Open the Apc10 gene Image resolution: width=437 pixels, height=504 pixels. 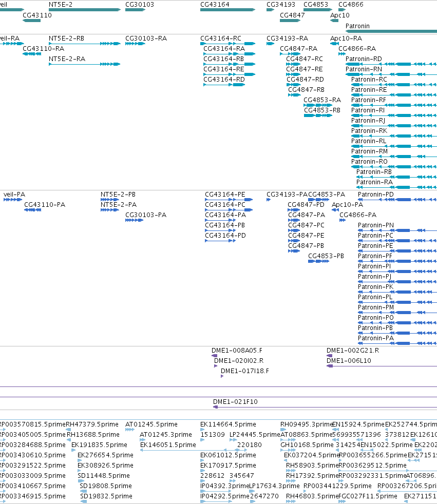point(334,21)
